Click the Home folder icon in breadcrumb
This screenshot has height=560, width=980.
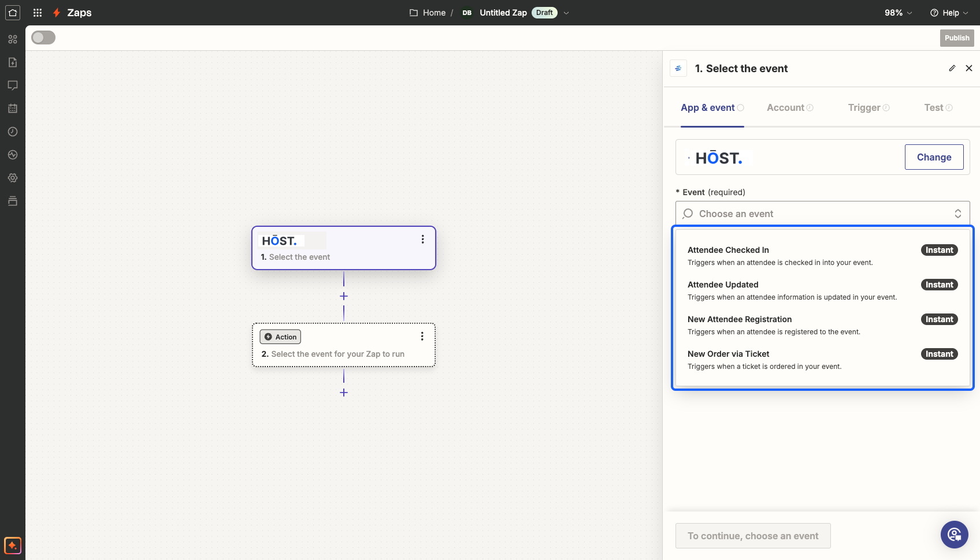(414, 13)
